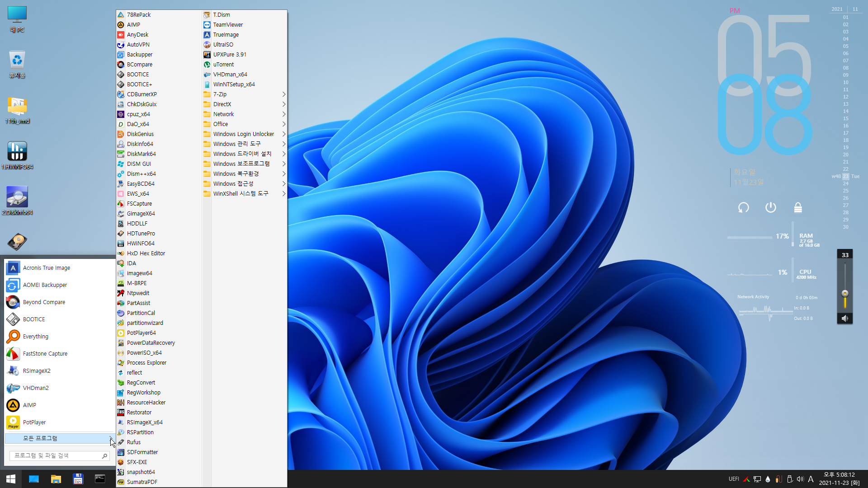Open file explorer from taskbar
Image resolution: width=868 pixels, height=488 pixels.
click(x=56, y=479)
